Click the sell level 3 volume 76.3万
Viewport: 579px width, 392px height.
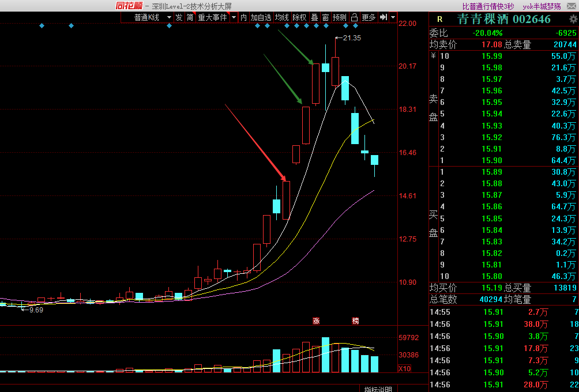click(x=563, y=137)
